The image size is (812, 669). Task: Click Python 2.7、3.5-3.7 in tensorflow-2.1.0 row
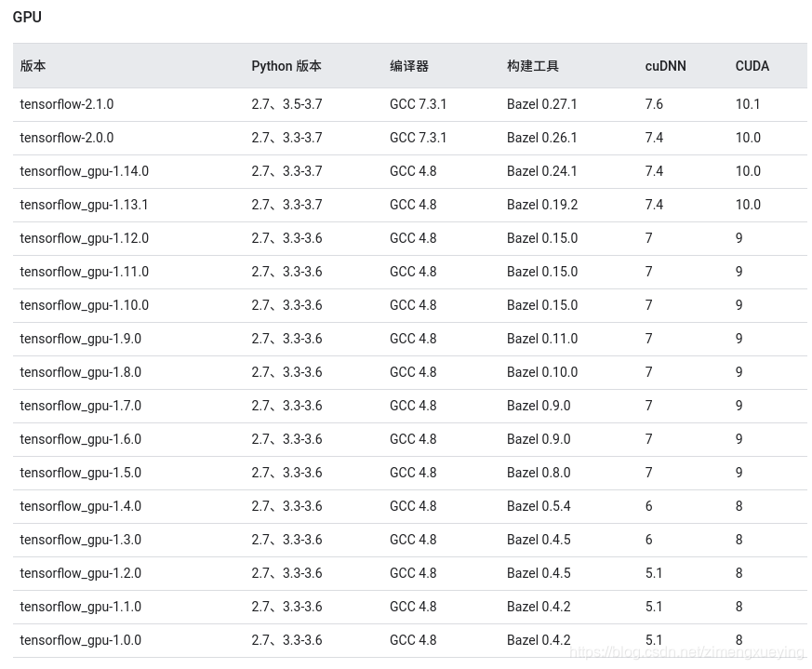pos(286,104)
